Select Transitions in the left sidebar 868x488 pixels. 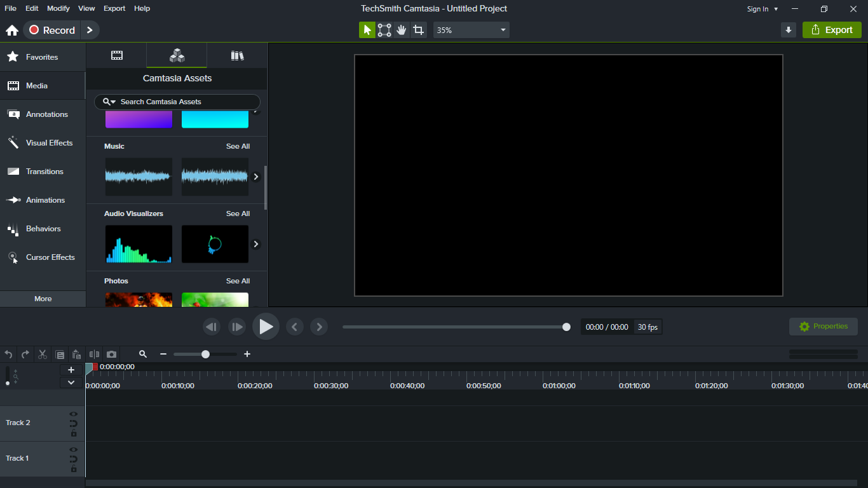point(44,172)
